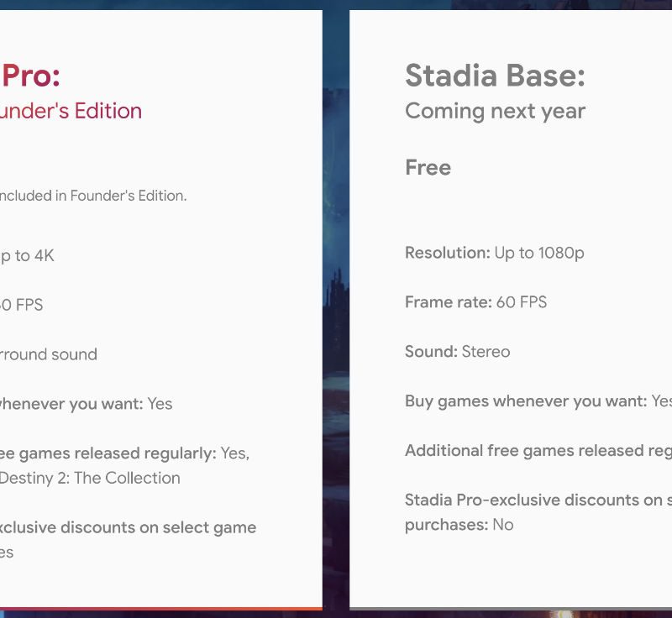Click the 'Frame rate: 60 FPS' line
This screenshot has width=672, height=618.
475,302
